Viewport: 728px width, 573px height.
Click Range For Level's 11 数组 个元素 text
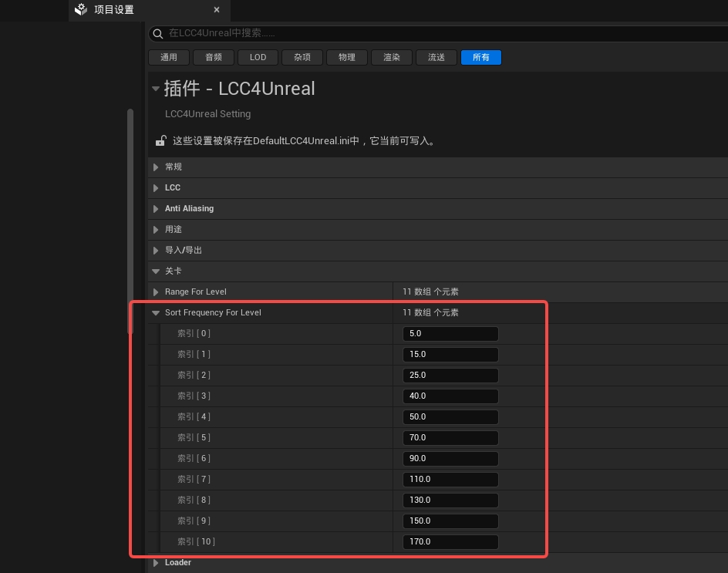(430, 292)
